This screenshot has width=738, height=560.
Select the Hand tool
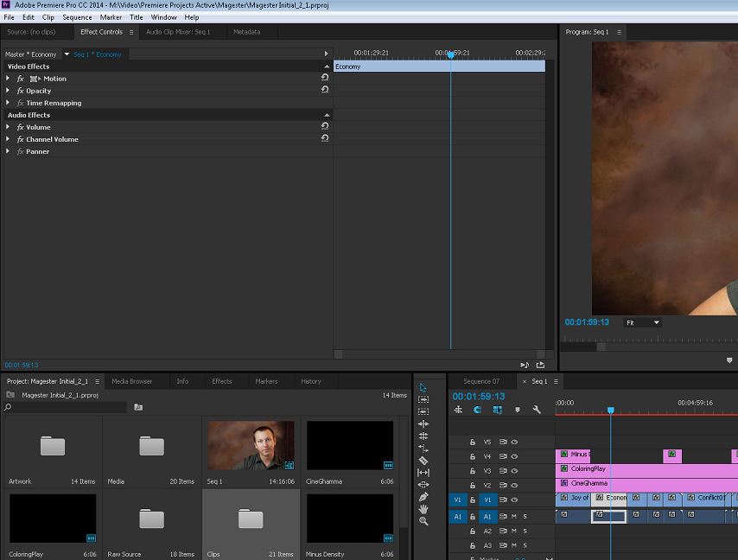[423, 509]
